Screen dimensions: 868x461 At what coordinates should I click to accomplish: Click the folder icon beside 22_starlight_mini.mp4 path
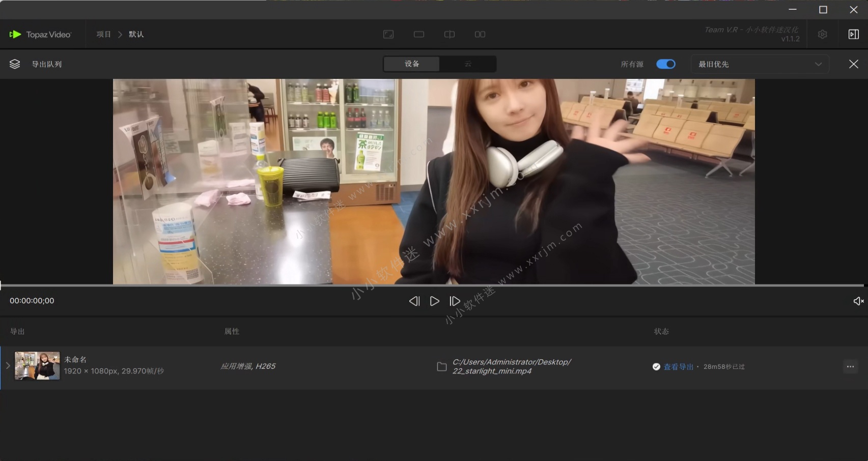[x=441, y=366]
